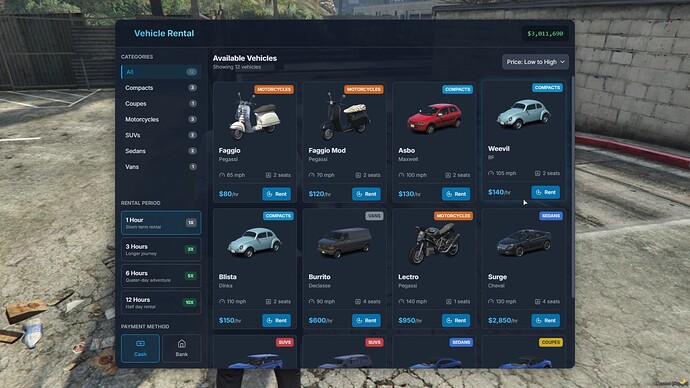The height and width of the screenshot is (388, 690).
Task: Rent the Surge sedan
Action: [x=546, y=320]
